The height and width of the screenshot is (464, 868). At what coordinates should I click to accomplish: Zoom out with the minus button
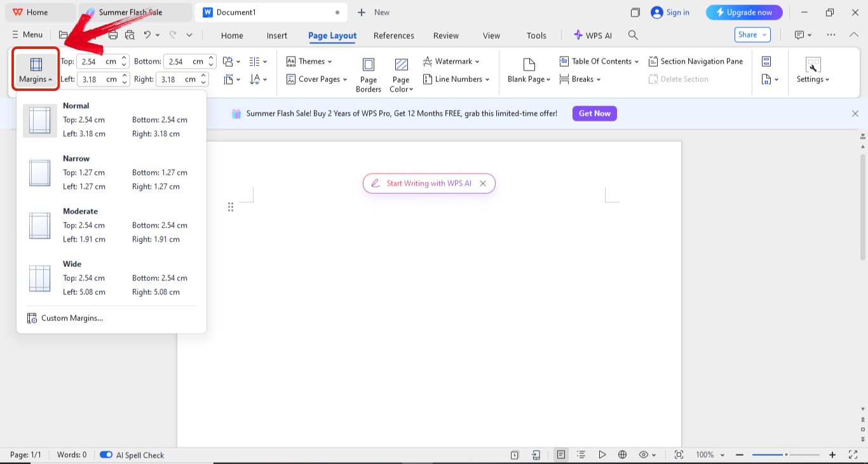pyautogui.click(x=740, y=454)
